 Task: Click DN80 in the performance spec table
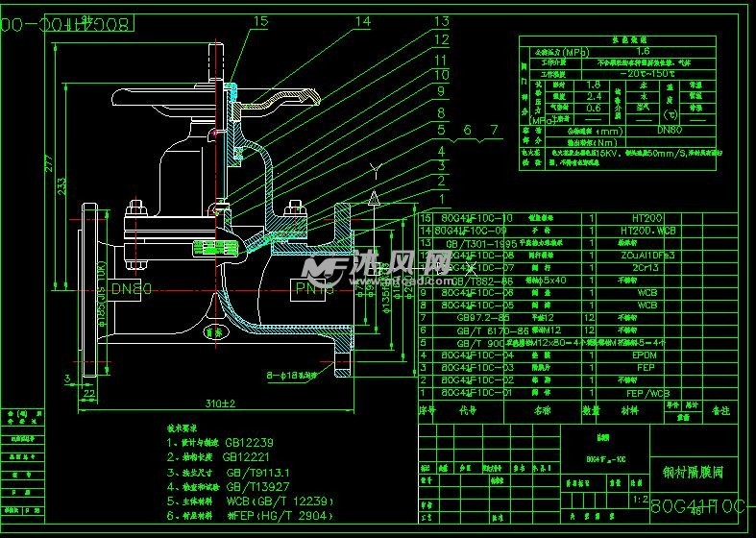(670, 130)
